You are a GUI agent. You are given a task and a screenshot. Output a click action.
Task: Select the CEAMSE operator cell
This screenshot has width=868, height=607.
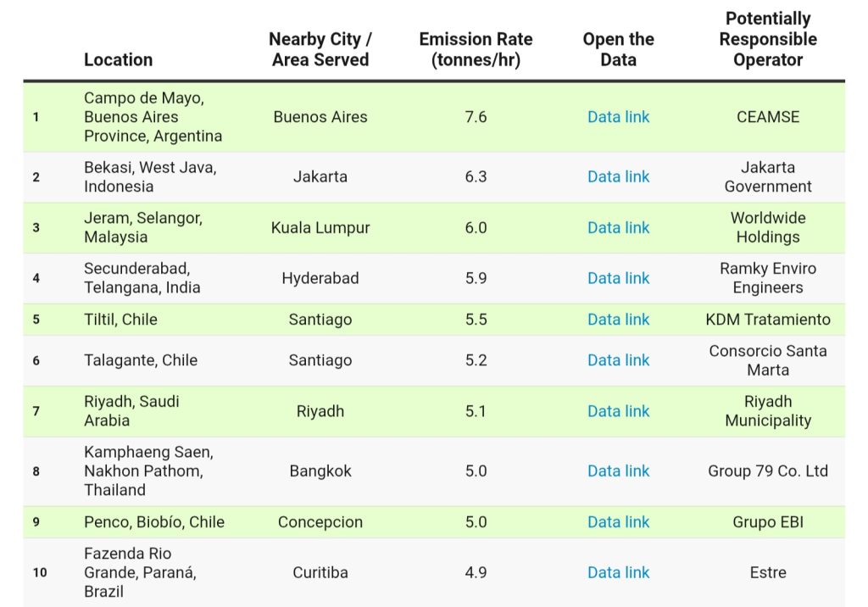[767, 117]
